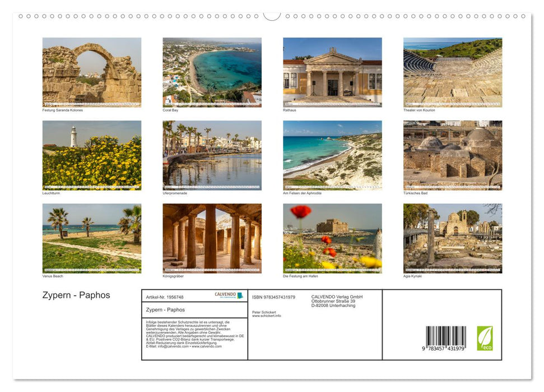Image resolution: width=544 pixels, height=392 pixels.
Task: Open the Königsgräber columns image
Action: point(212,239)
